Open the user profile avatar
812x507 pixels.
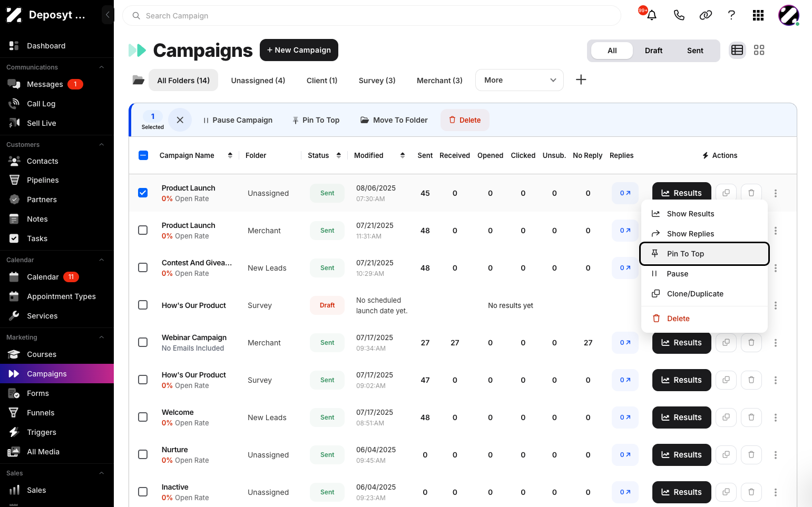point(789,15)
